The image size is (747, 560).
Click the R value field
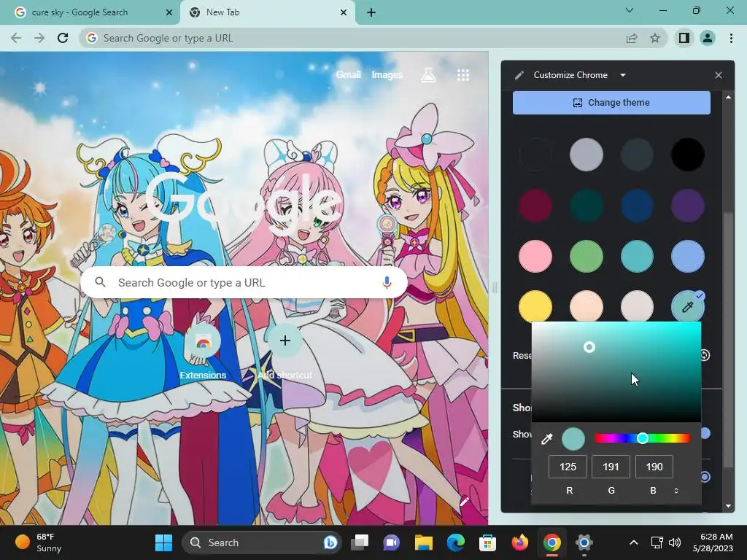tap(568, 467)
